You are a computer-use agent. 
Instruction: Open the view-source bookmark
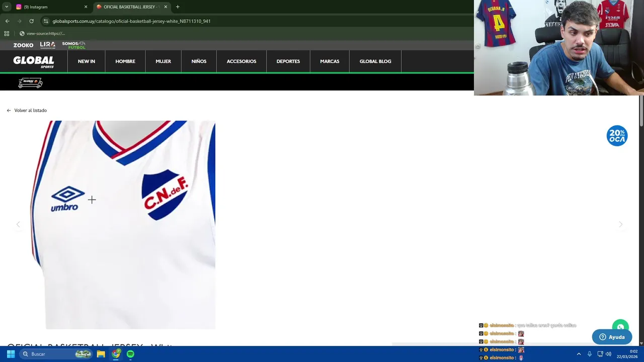click(x=42, y=34)
